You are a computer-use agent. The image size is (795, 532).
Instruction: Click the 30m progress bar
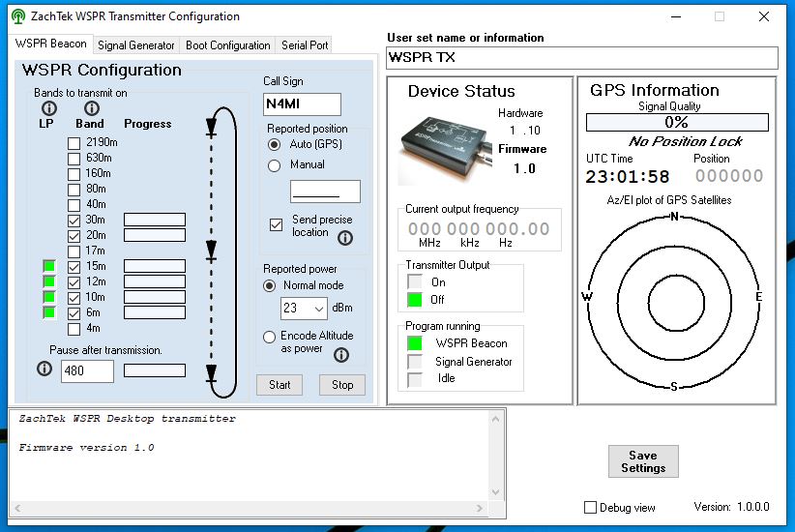(x=155, y=220)
